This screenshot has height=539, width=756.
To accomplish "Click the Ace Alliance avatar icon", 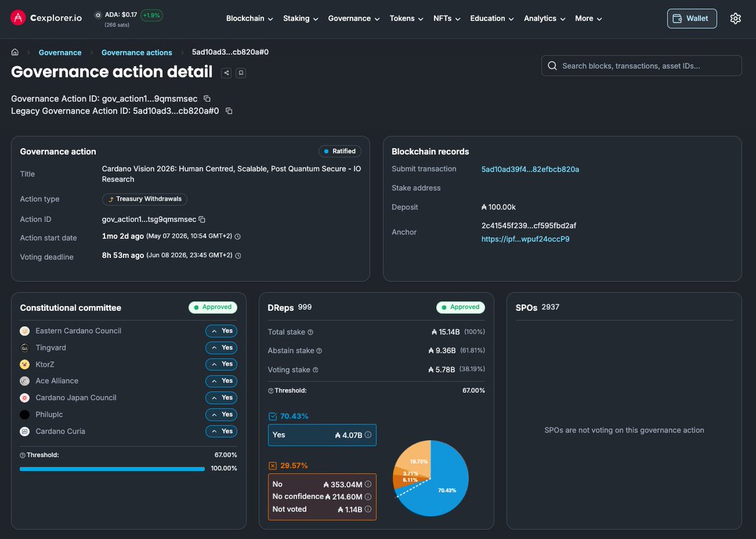I will pos(25,381).
